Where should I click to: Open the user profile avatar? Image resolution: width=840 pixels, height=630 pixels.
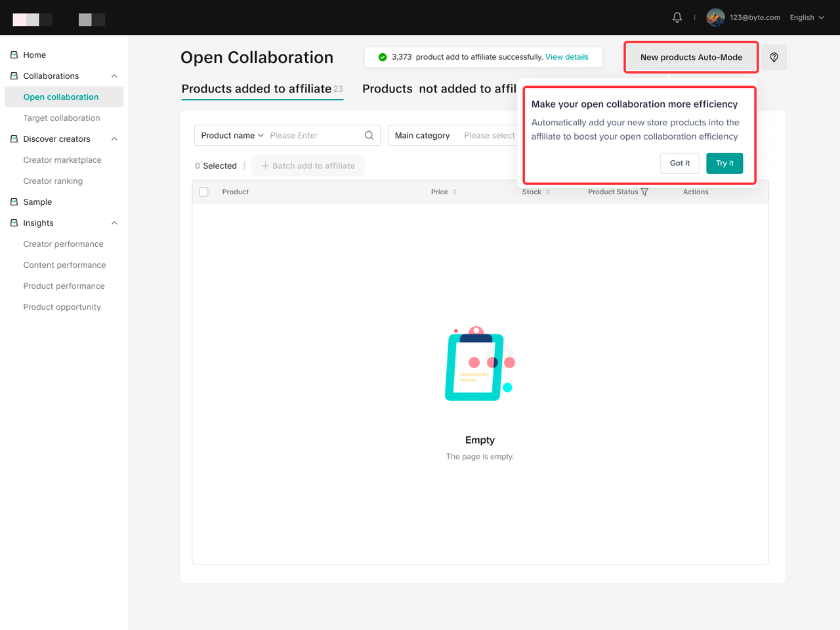coord(715,18)
